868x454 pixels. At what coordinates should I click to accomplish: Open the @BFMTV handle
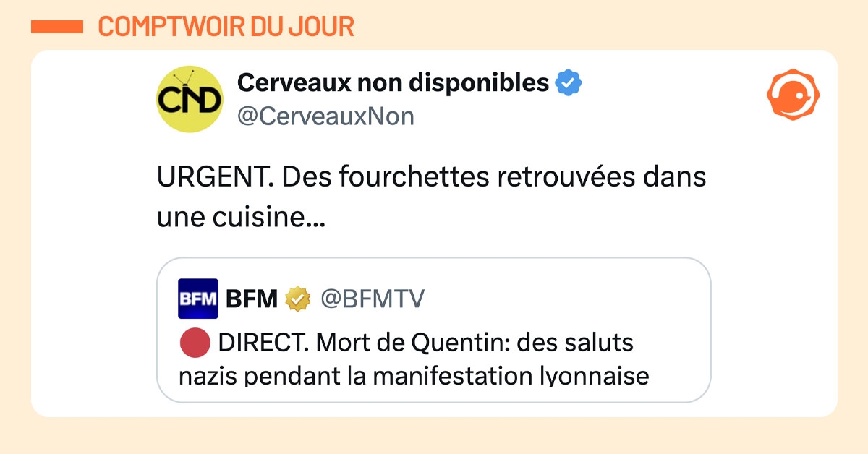[371, 299]
